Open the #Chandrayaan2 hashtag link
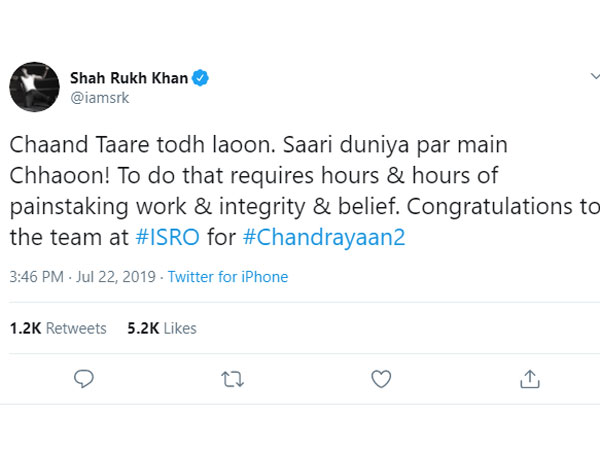Viewport: 600px width, 450px height. (324, 237)
